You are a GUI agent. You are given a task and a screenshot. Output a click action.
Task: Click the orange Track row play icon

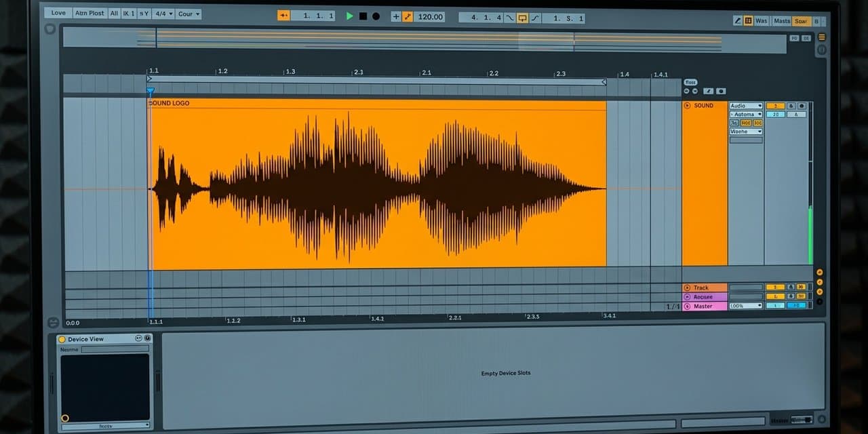[687, 288]
